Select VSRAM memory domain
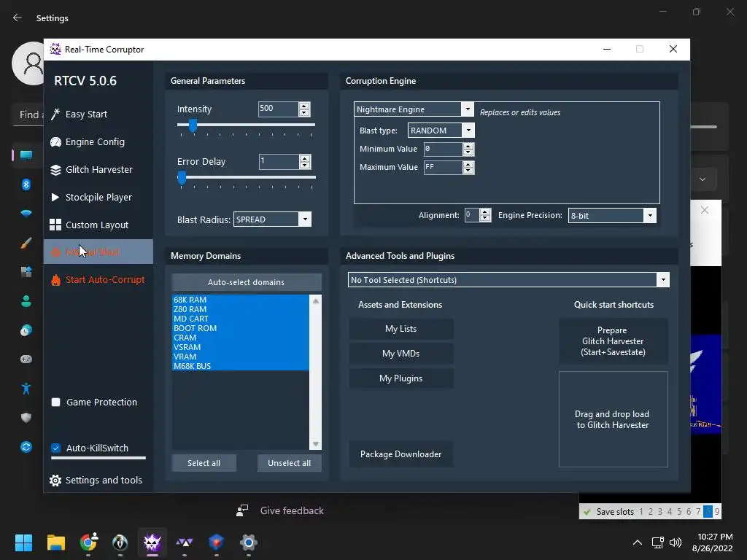747x560 pixels. click(241, 348)
